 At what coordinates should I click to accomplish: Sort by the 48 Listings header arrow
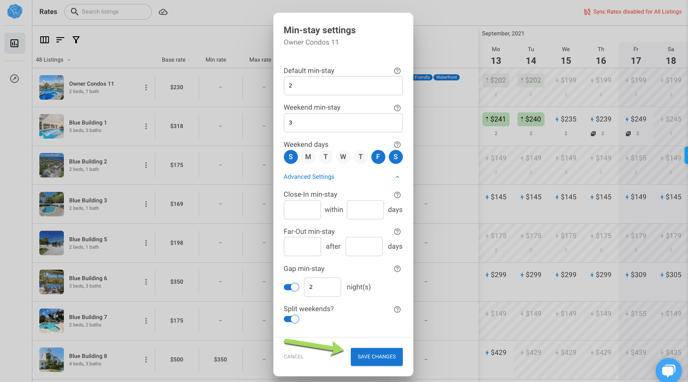coord(68,60)
